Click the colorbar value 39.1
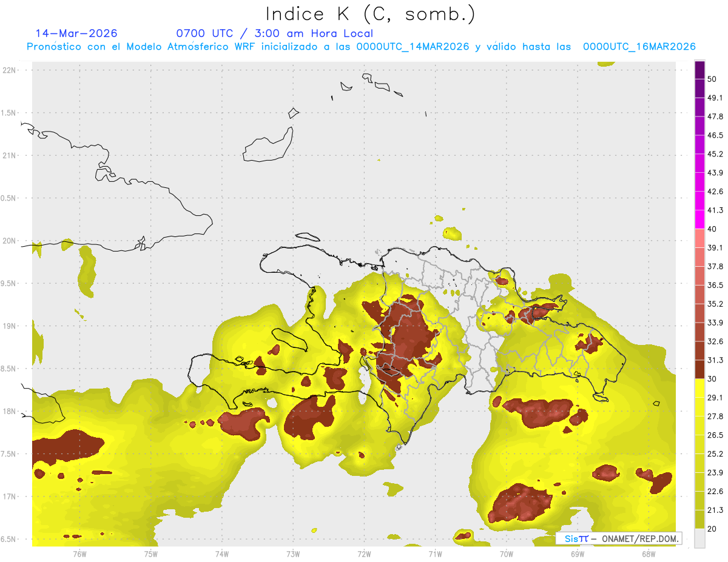Image resolution: width=728 pixels, height=562 pixels. click(x=716, y=247)
